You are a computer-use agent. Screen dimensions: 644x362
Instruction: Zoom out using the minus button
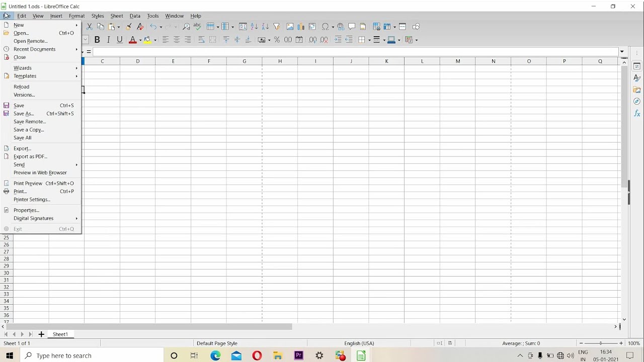click(581, 343)
